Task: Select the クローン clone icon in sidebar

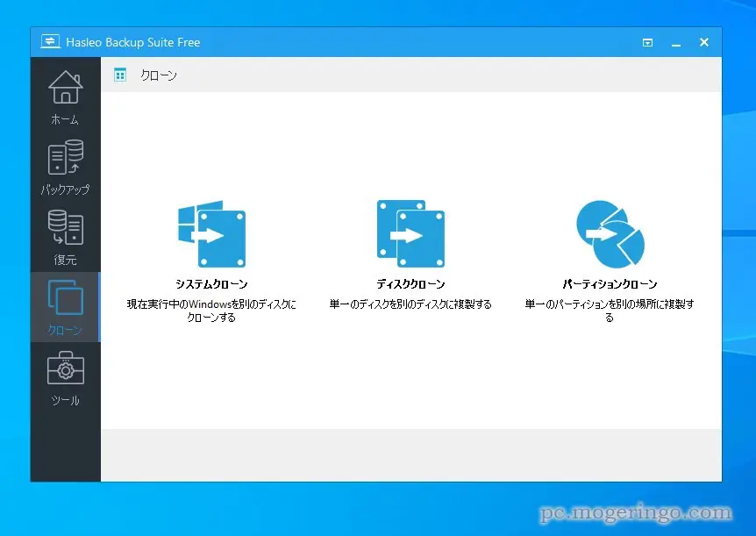Action: pos(66,297)
